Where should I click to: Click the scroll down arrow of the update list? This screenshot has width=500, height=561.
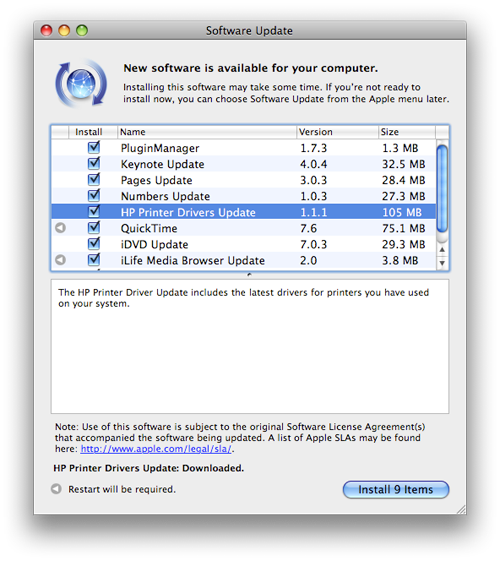pyautogui.click(x=442, y=263)
